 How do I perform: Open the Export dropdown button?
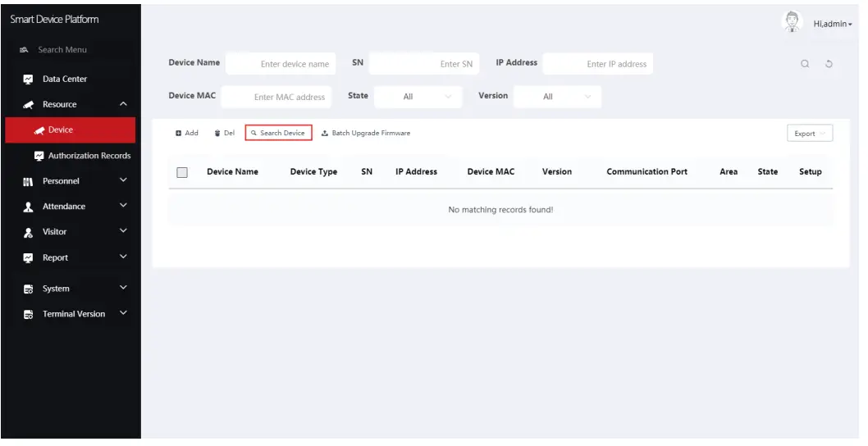(810, 134)
